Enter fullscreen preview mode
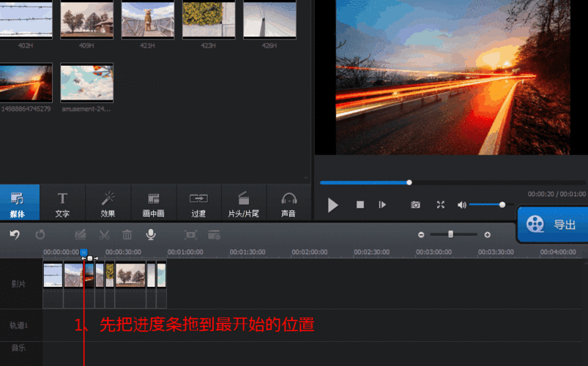588x366 pixels. 440,205
